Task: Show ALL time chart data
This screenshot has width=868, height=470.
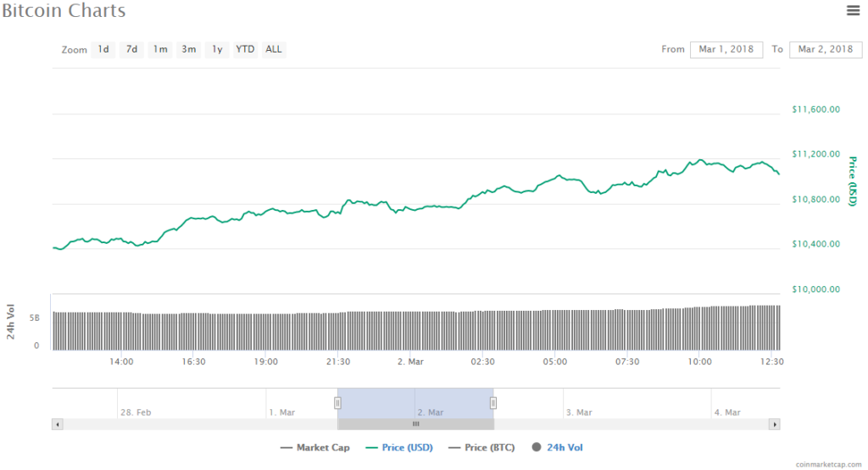Action: (x=274, y=49)
